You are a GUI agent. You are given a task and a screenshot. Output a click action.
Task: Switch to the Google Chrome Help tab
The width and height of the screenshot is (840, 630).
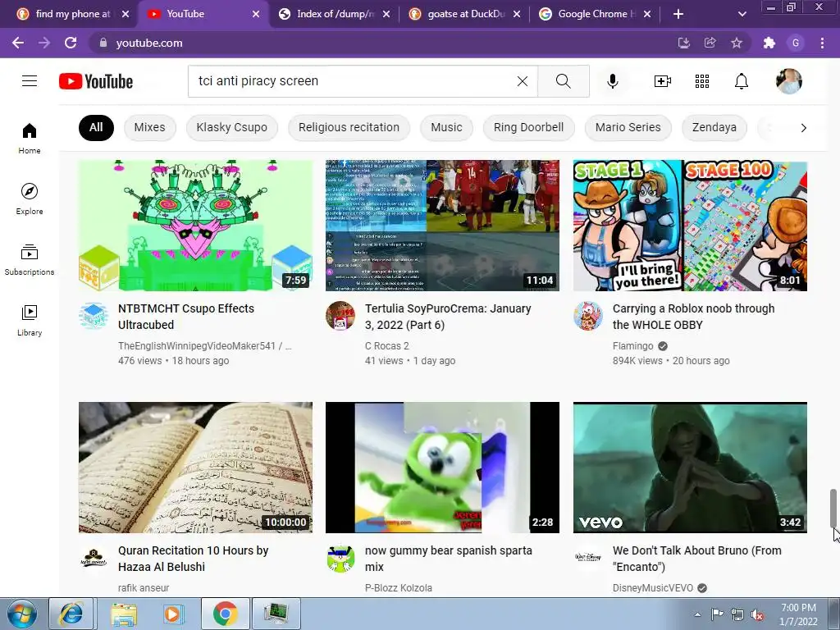(x=597, y=14)
